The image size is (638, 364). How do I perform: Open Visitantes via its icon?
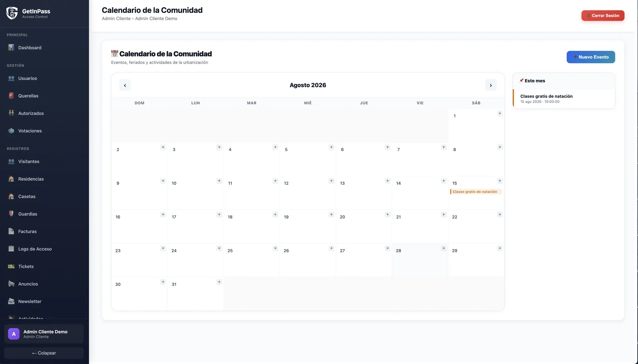point(11,161)
